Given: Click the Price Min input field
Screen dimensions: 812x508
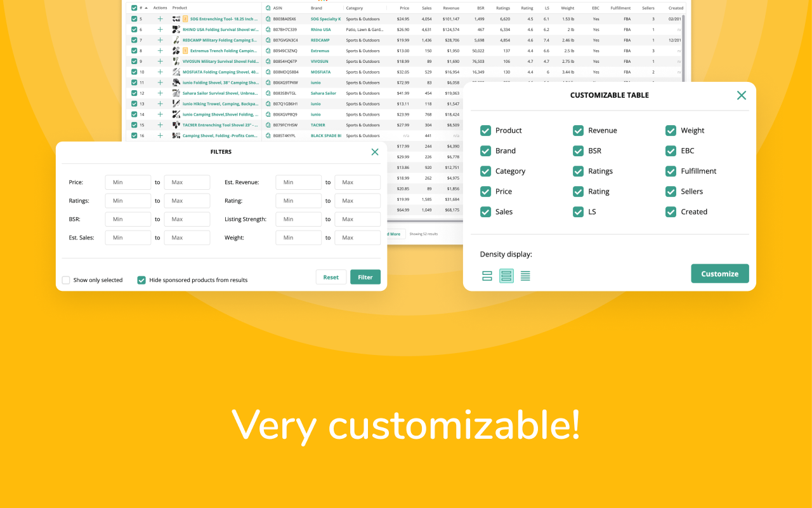Looking at the screenshot, I should click(x=128, y=182).
